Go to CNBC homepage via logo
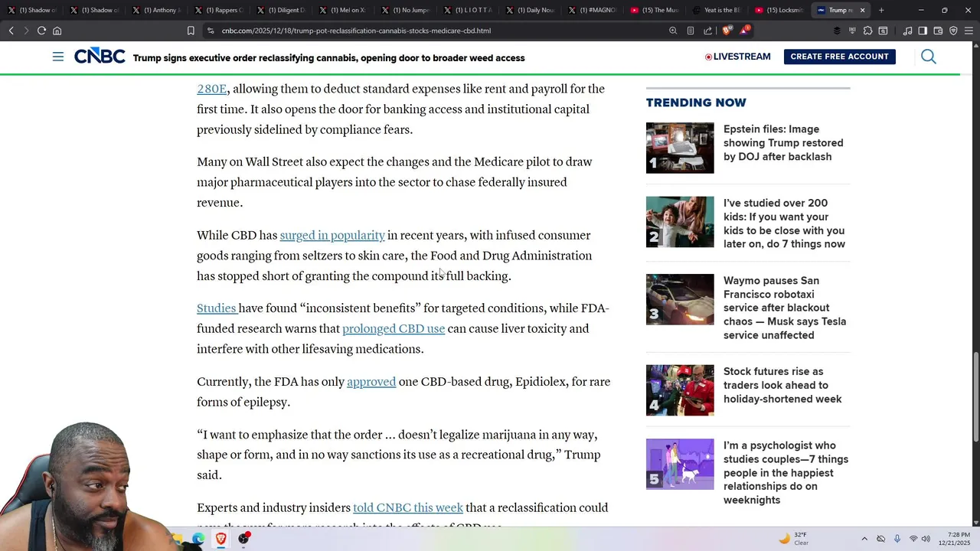Screen dimensions: 980x551 tap(100, 57)
